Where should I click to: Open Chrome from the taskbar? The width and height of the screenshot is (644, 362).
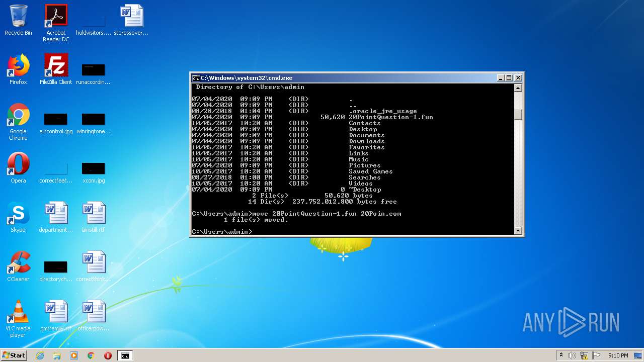(x=91, y=355)
